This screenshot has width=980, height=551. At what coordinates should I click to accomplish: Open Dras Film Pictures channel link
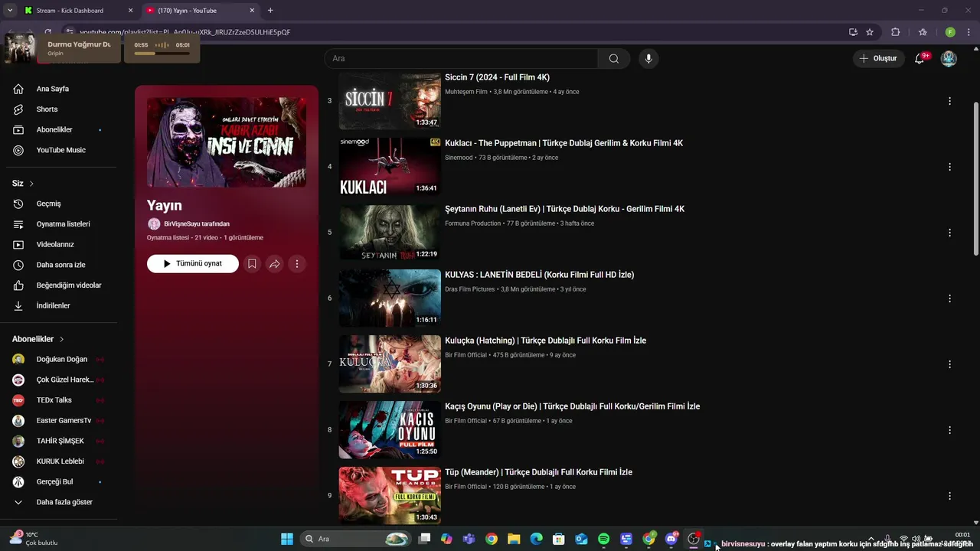[470, 289]
